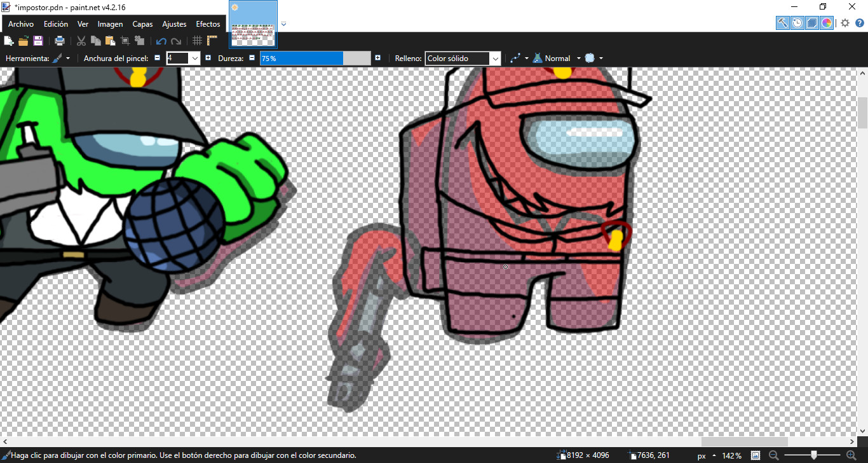Select the Crop to selection icon

[x=125, y=40]
